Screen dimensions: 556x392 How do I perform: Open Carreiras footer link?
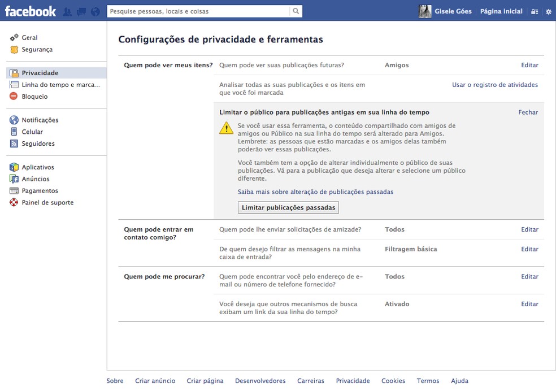311,381
